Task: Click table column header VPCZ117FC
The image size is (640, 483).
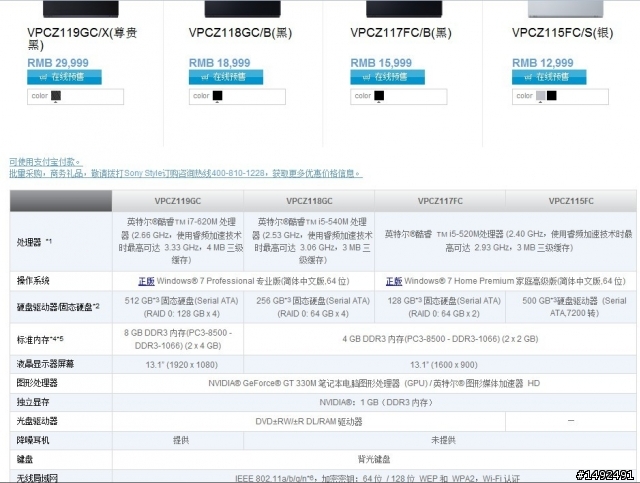Action: tap(440, 201)
